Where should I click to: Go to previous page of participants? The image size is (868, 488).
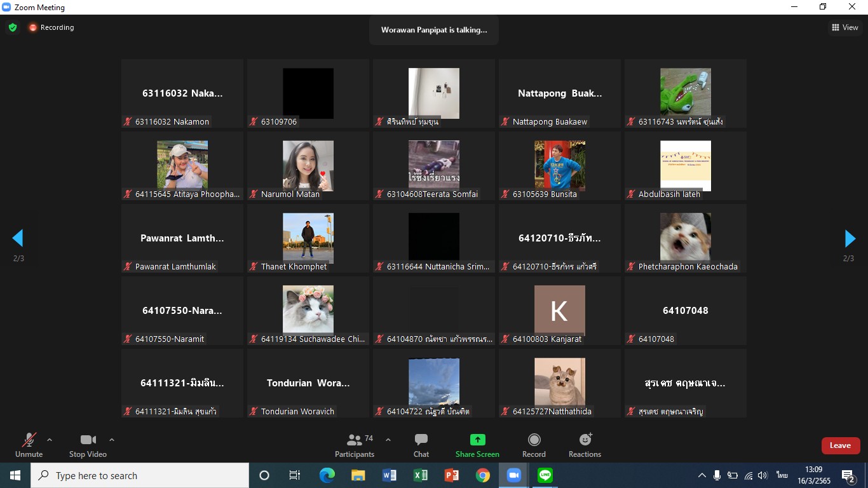[18, 238]
